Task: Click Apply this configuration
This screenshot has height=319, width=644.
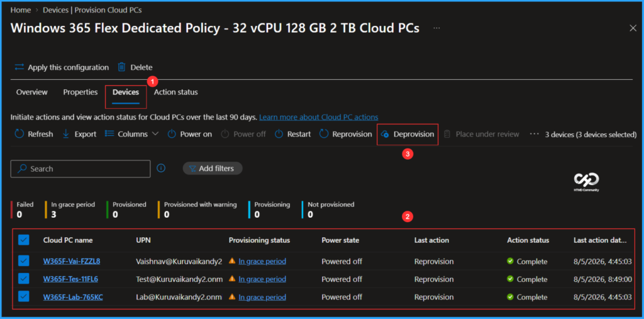Action: 62,67
